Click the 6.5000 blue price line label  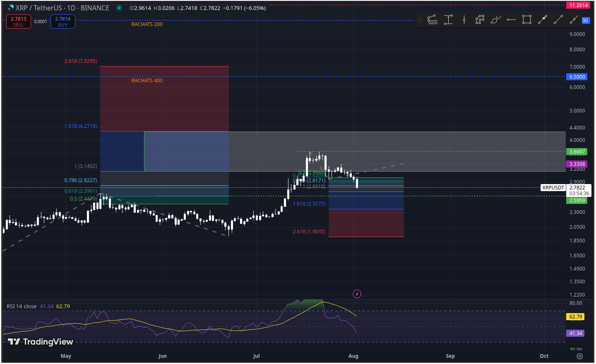tap(577, 77)
